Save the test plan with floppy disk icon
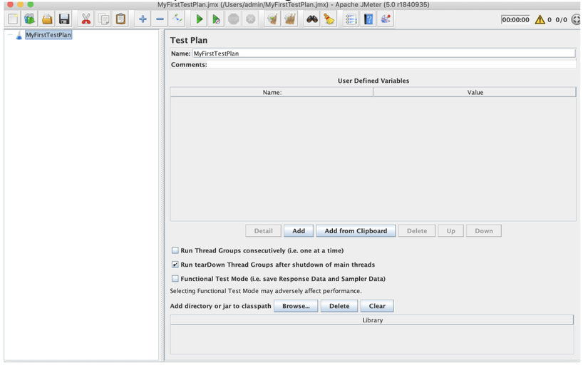The image size is (588, 378). coord(64,19)
